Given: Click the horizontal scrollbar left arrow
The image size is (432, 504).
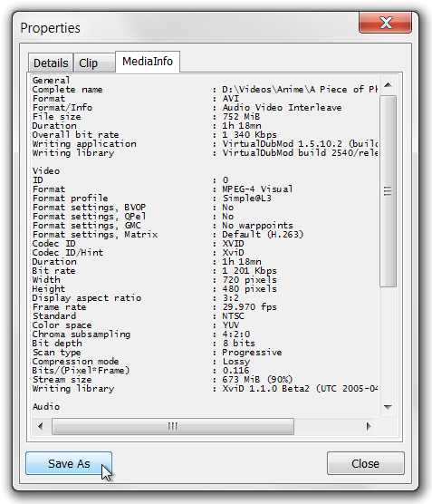Looking at the screenshot, I should click(x=40, y=427).
